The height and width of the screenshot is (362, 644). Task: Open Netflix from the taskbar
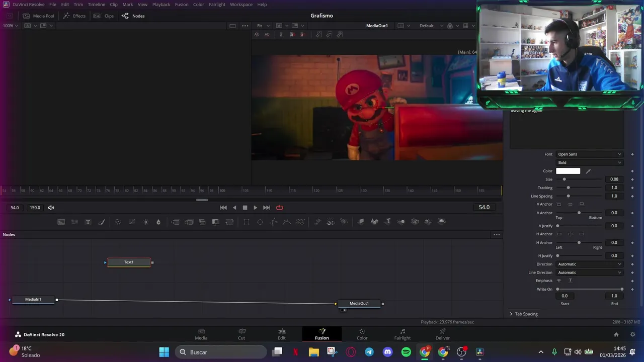point(296,352)
